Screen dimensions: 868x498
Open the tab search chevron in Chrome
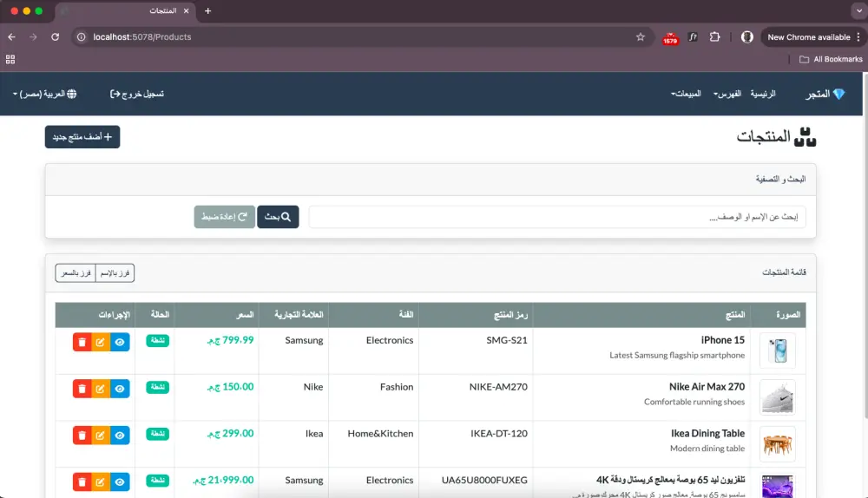coord(859,11)
